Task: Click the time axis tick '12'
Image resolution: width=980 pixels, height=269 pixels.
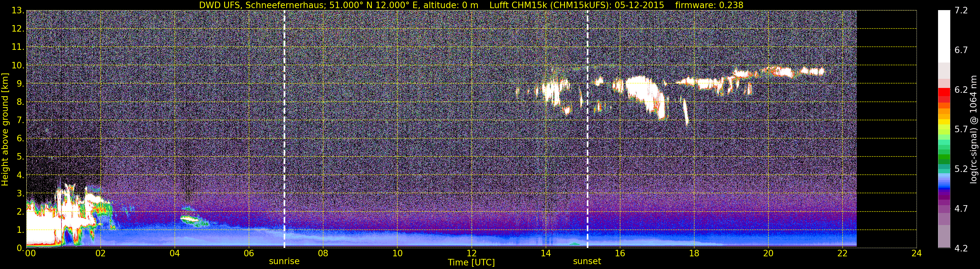Action: click(x=471, y=253)
